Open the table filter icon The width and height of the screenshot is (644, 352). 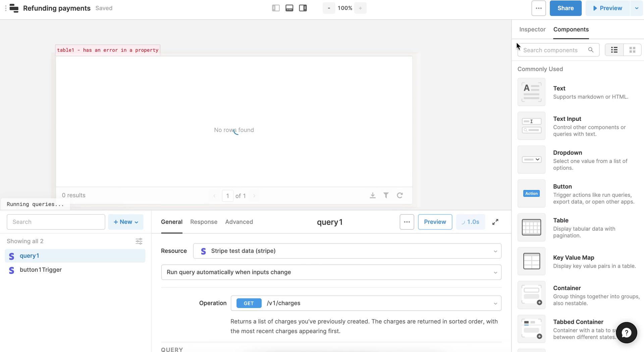click(386, 195)
